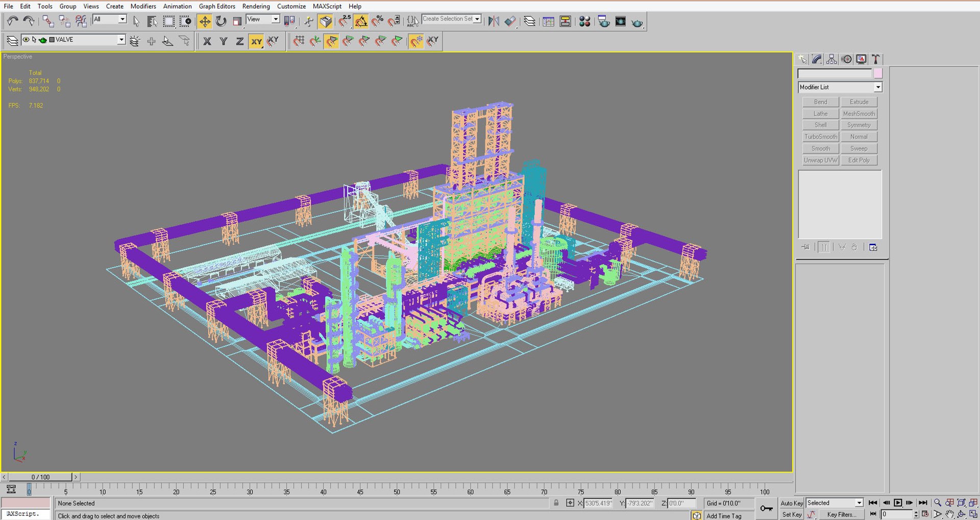The height and width of the screenshot is (520, 980).
Task: Open the MAXScript menu
Action: tap(327, 6)
